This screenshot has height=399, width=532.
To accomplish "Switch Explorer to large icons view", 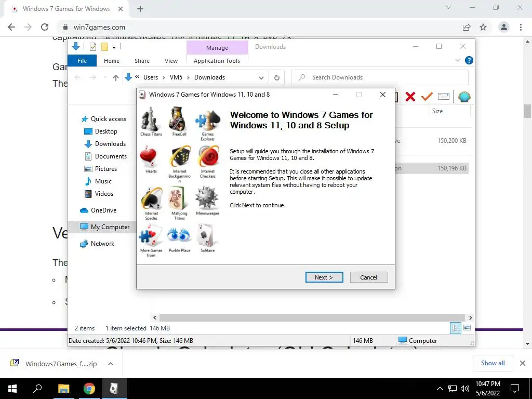I will [x=467, y=328].
